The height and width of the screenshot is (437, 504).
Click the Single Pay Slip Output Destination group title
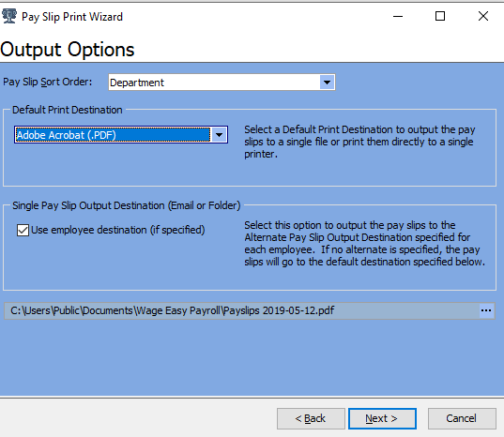point(127,205)
